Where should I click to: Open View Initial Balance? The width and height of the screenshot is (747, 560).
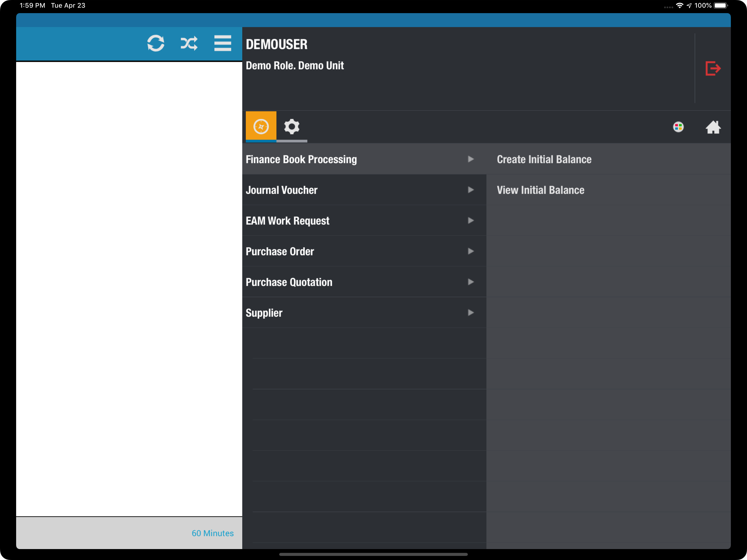pos(609,190)
